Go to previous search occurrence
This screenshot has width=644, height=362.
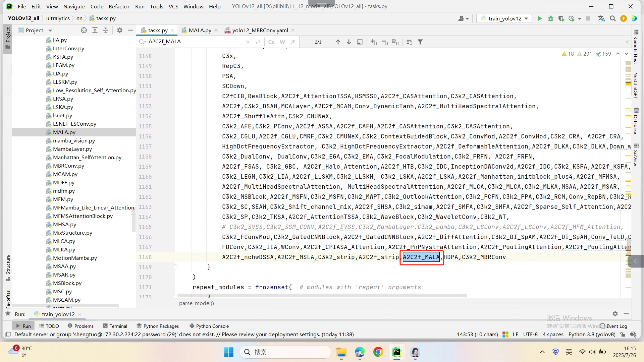click(x=338, y=42)
